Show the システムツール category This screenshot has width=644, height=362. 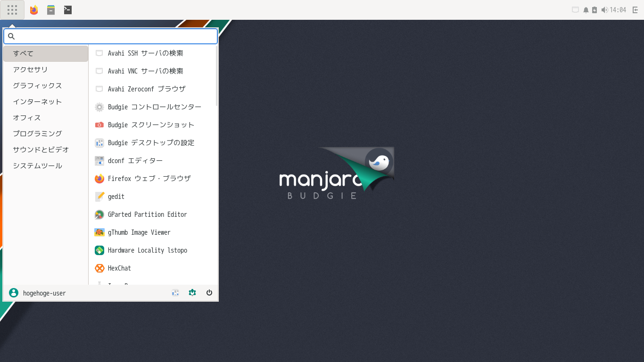[x=46, y=166]
